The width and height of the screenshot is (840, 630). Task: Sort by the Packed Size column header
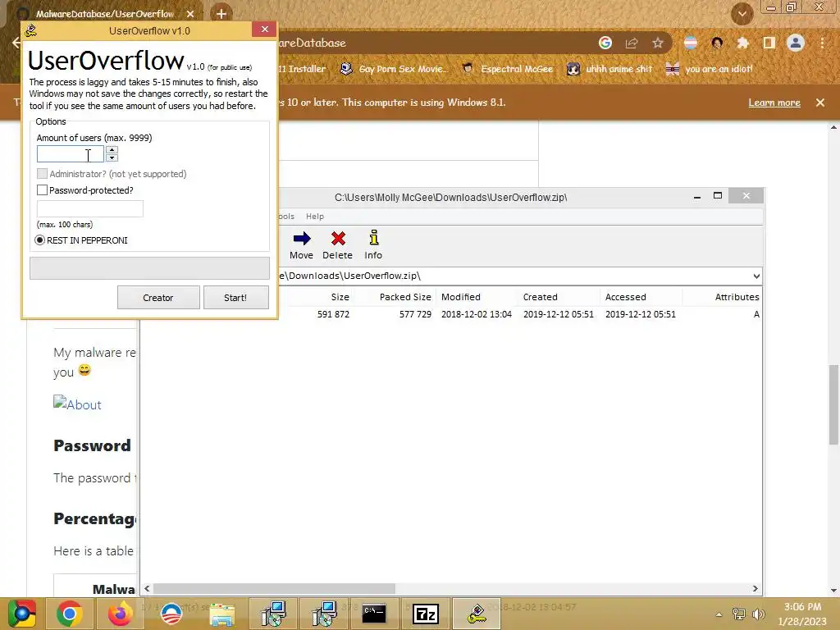coord(405,297)
